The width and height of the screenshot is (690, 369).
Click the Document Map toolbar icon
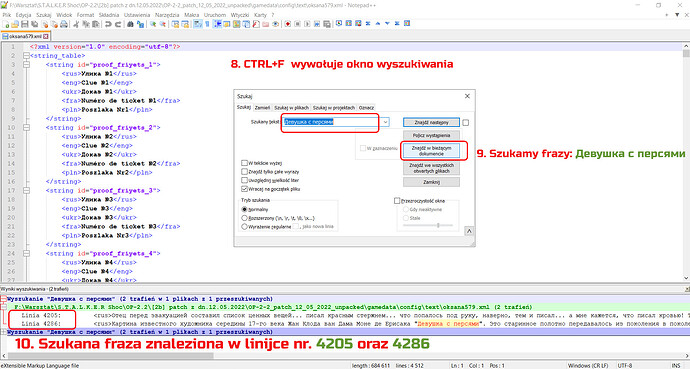236,24
